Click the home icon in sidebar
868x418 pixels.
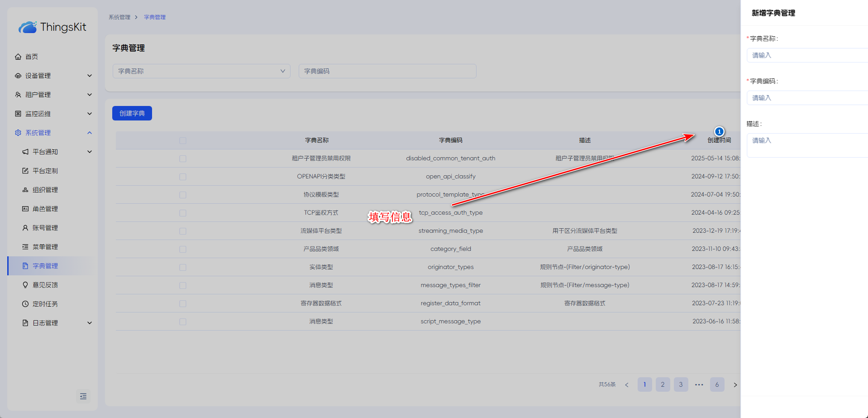pyautogui.click(x=18, y=57)
